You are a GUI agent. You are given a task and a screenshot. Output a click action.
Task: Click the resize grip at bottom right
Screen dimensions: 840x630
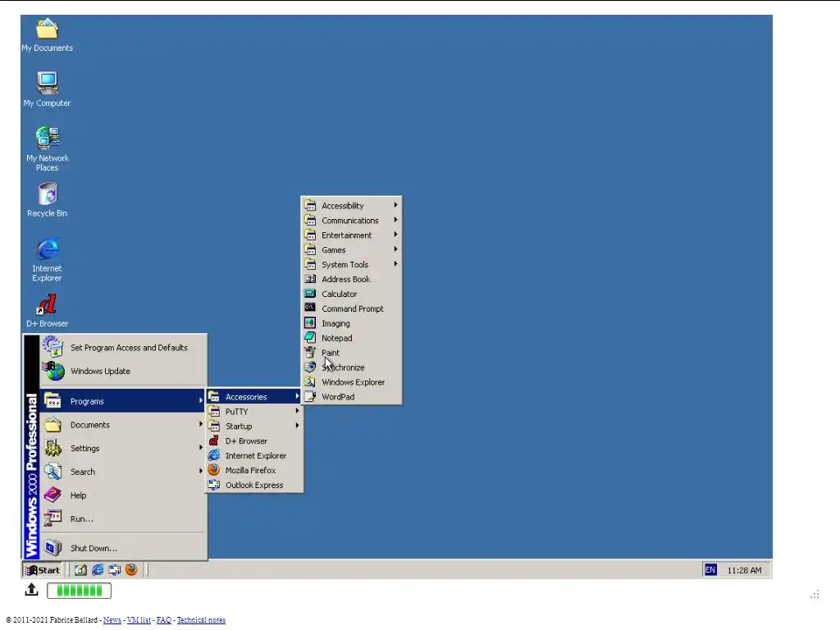pyautogui.click(x=815, y=594)
